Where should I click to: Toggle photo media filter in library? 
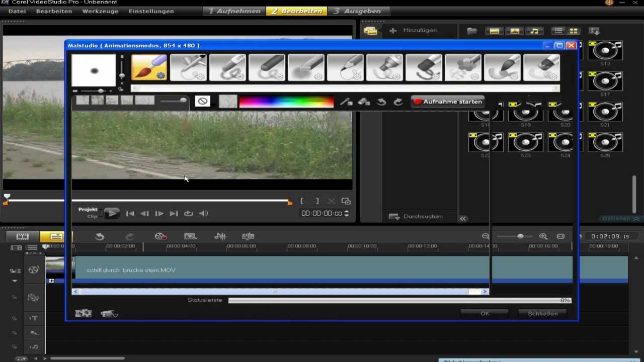pos(515,31)
